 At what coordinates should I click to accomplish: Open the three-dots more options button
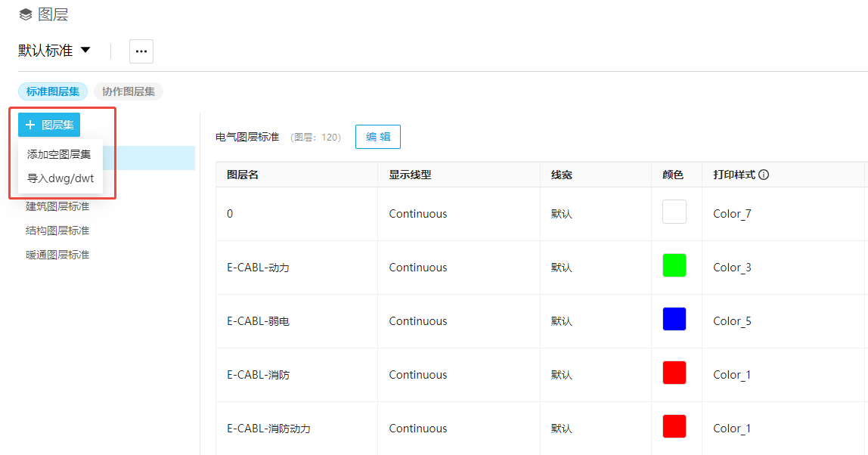(x=141, y=51)
